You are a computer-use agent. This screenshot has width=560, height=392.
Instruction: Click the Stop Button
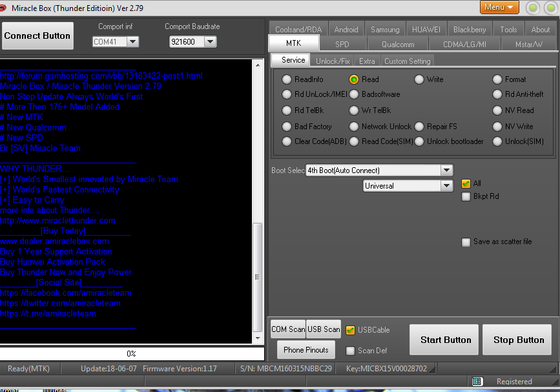pyautogui.click(x=517, y=340)
